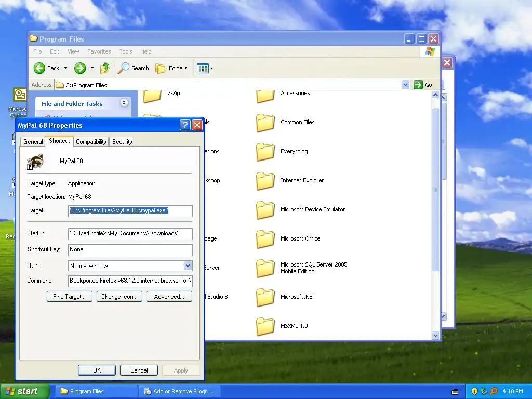
Task: Click the Help question mark in Properties
Action: [x=184, y=125]
